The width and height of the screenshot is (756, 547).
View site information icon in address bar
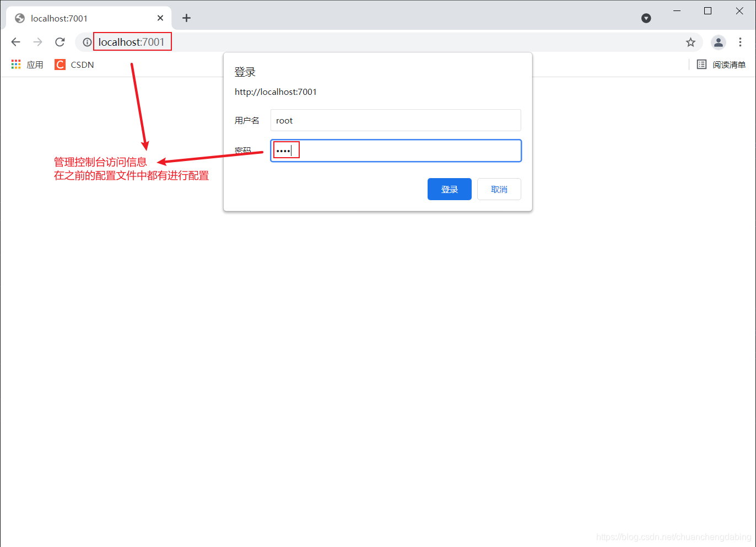[x=87, y=42]
